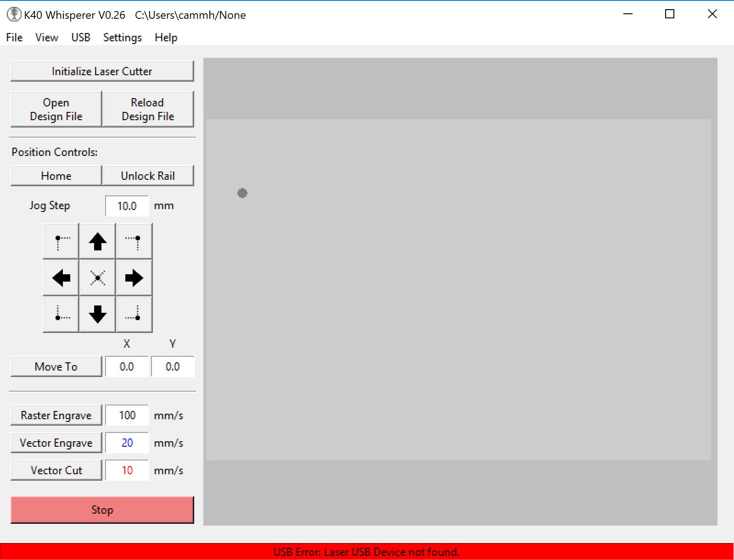
Task: Edit the Vector Cut speed field
Action: [127, 471]
